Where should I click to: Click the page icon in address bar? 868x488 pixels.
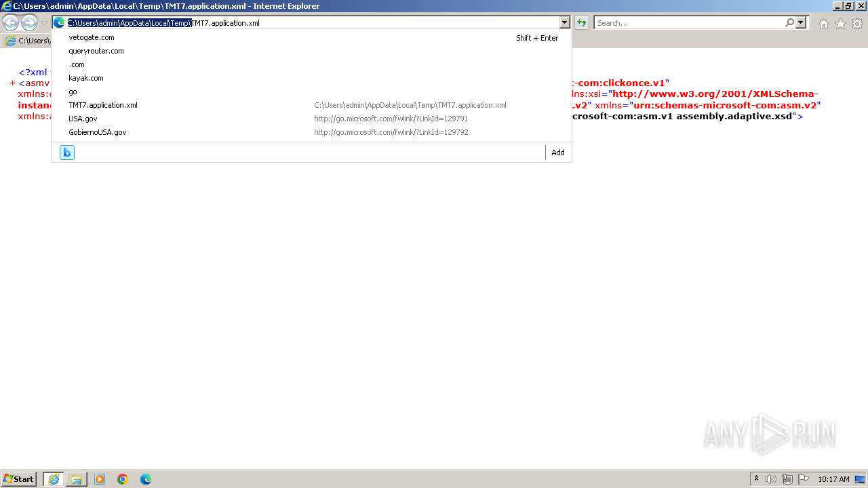click(x=59, y=22)
